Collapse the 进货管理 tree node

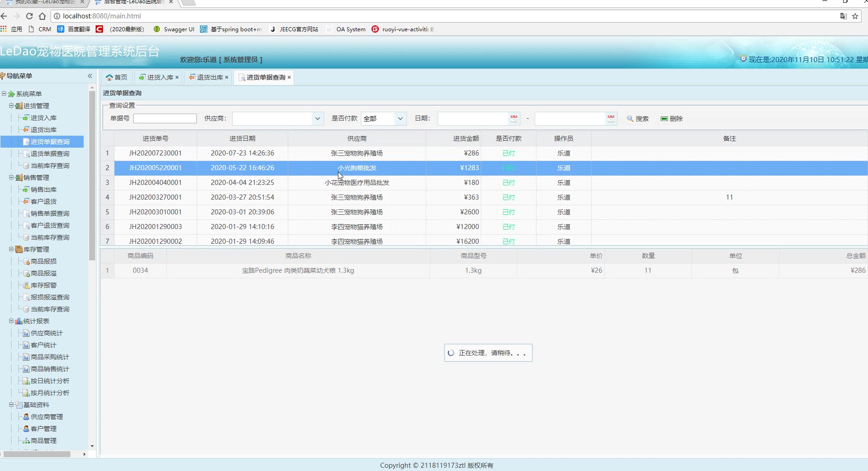(x=11, y=106)
